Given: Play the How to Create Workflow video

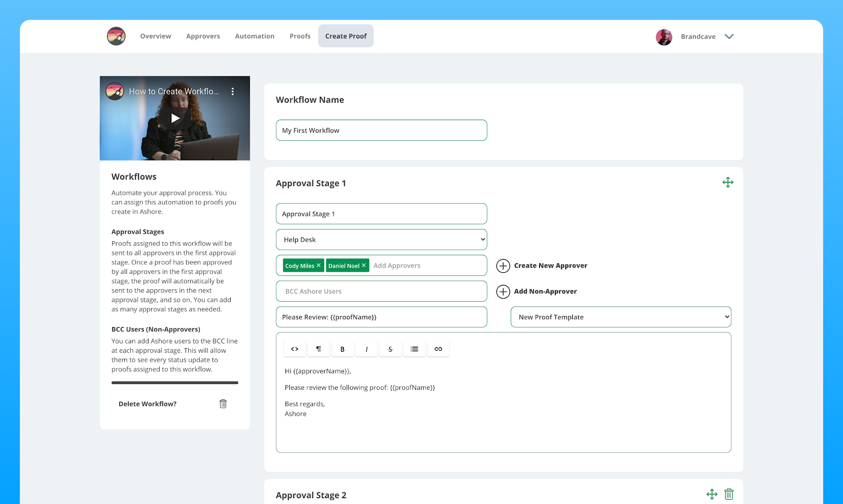Looking at the screenshot, I should point(175,118).
